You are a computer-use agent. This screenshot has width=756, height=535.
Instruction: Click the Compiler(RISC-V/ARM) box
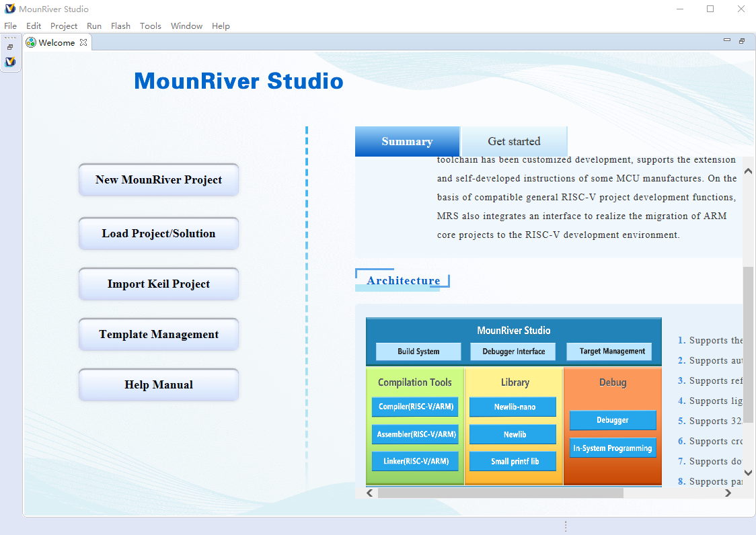(x=416, y=407)
